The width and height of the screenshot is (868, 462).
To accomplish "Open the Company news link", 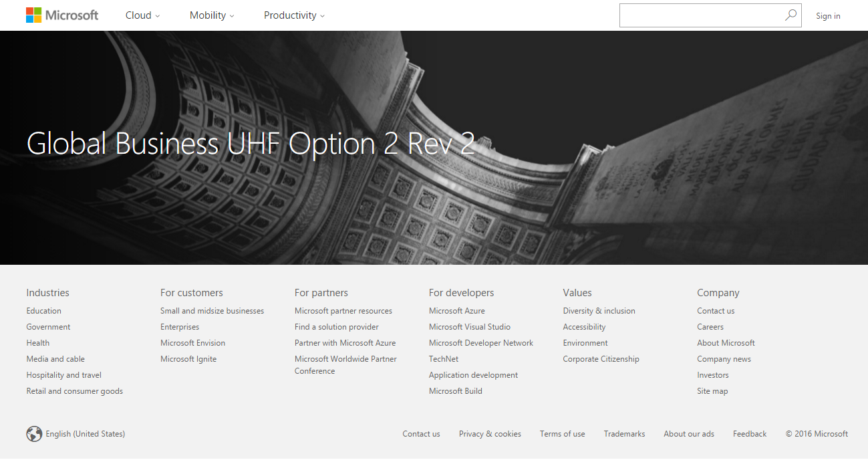I will coord(724,359).
